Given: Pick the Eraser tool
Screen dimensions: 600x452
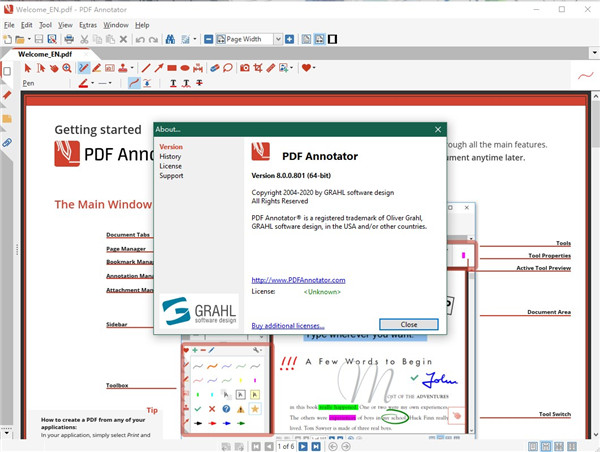Looking at the screenshot, I should click(214, 68).
